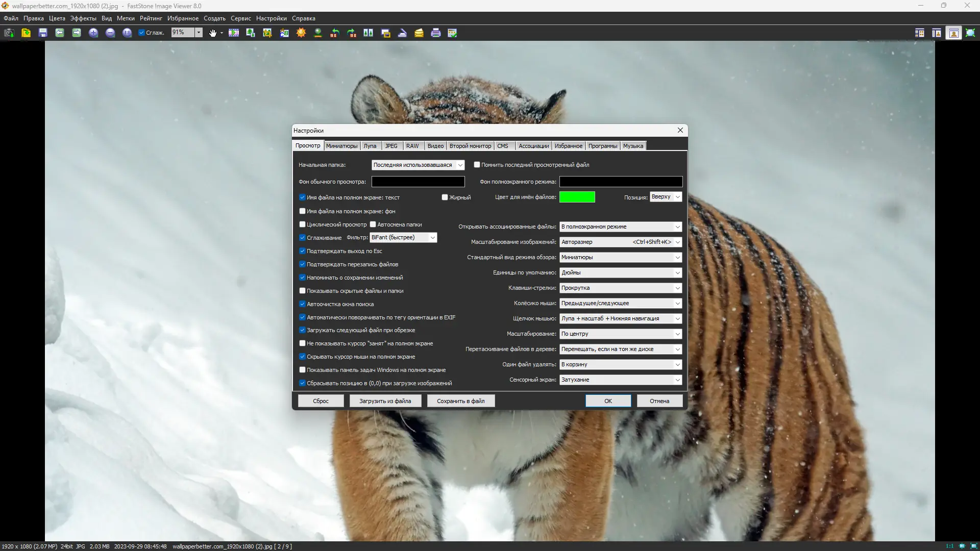The image size is (980, 551).
Task: Switch to thumbnail browser view icon
Action: [x=920, y=33]
